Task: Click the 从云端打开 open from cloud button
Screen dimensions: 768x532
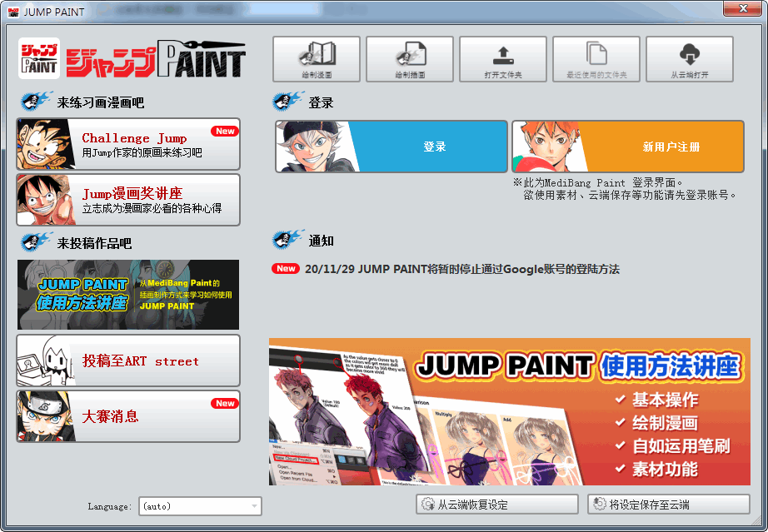Action: (x=690, y=59)
